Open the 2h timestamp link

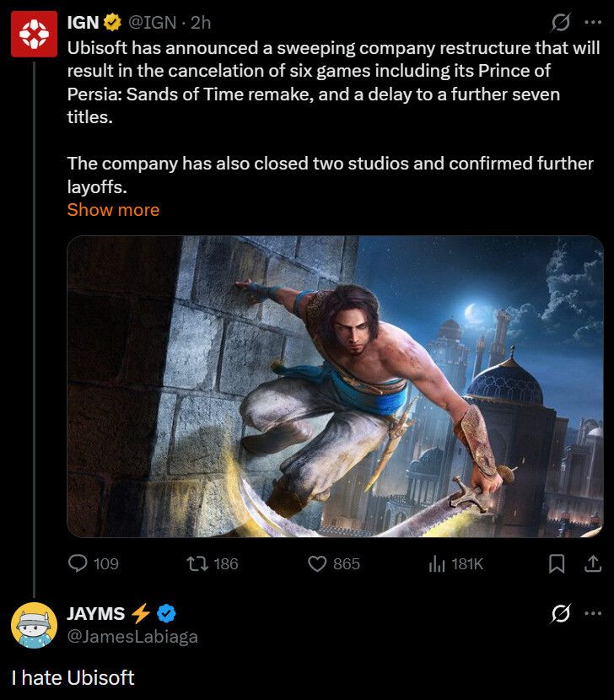click(201, 23)
